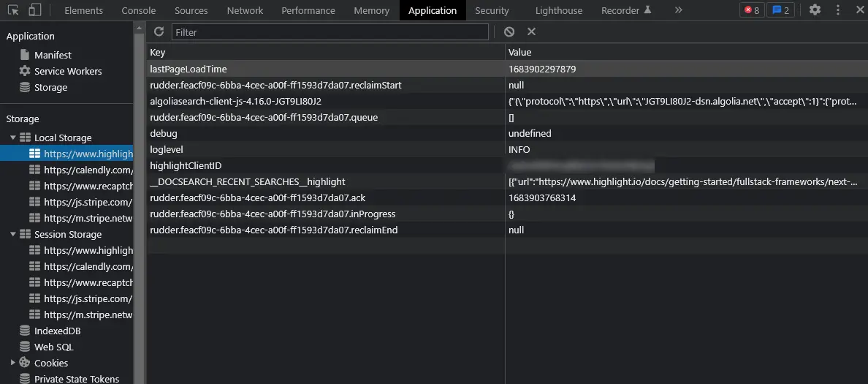Click the blue messages count badge

coord(780,10)
